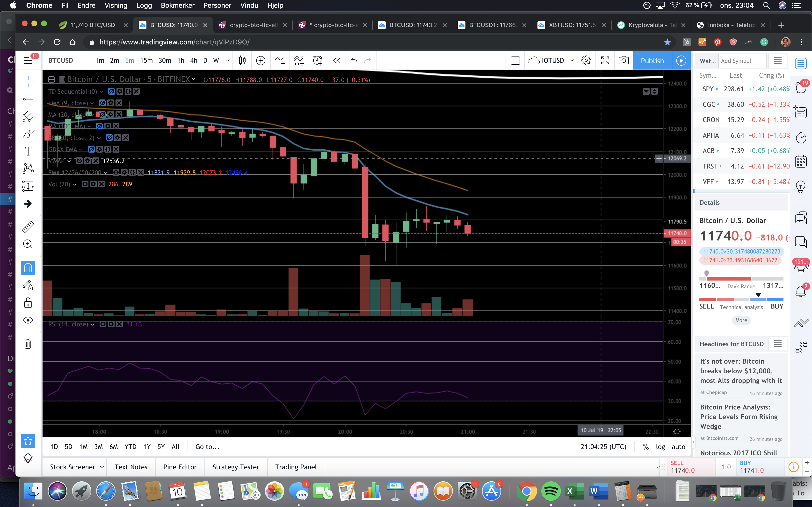Open the IOTUSD layout dropdown
Screen dimensions: 812x507
[572, 61]
